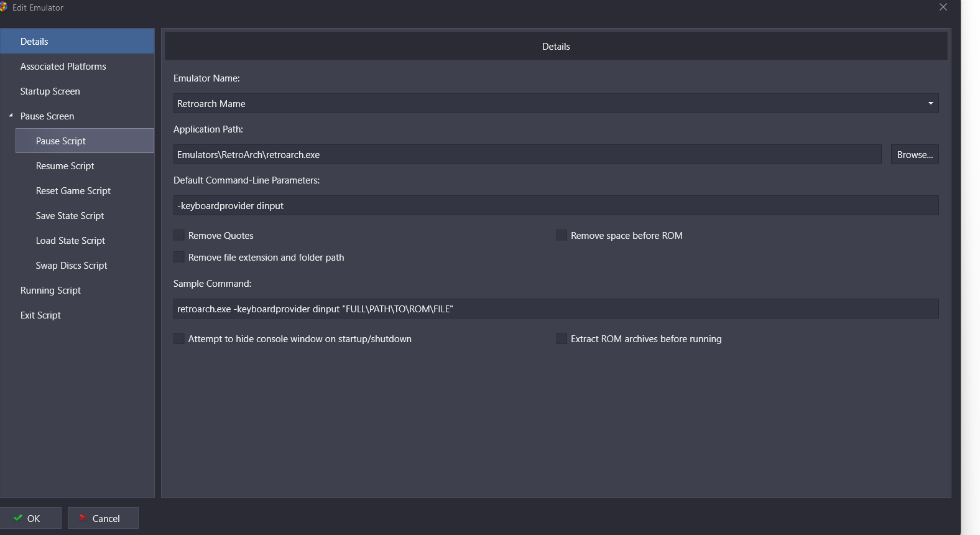The image size is (980, 535).
Task: Toggle Remove space before ROM
Action: coord(562,235)
